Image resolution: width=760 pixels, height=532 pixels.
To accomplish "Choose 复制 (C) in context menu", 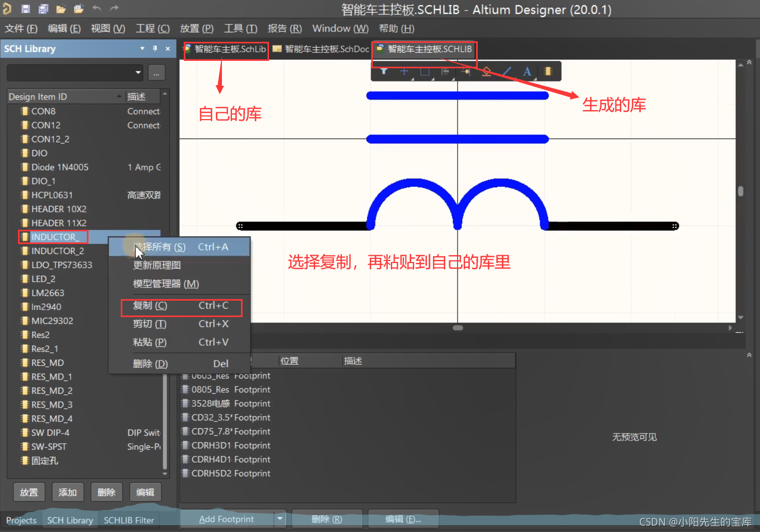I will (x=181, y=305).
